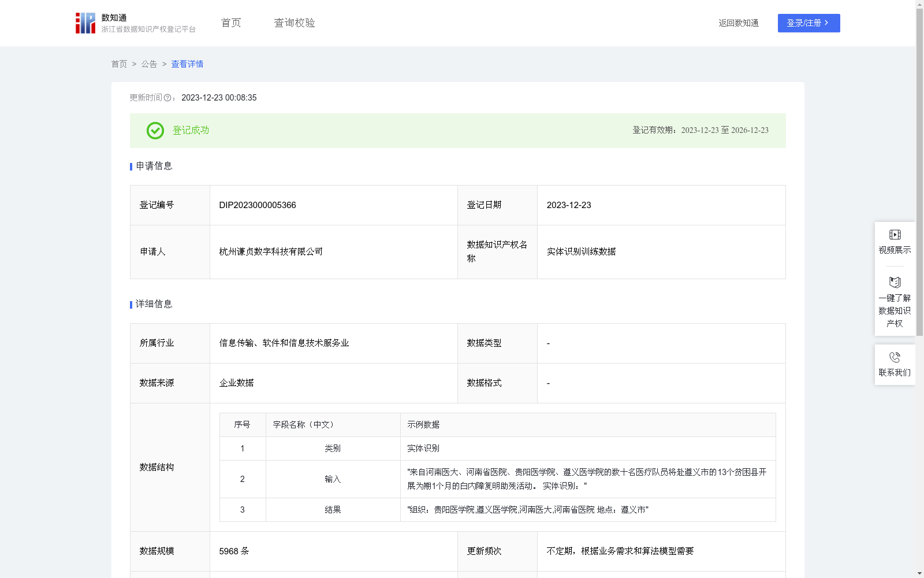This screenshot has height=578, width=924.
Task: Click the 输入 field cell
Action: 333,479
